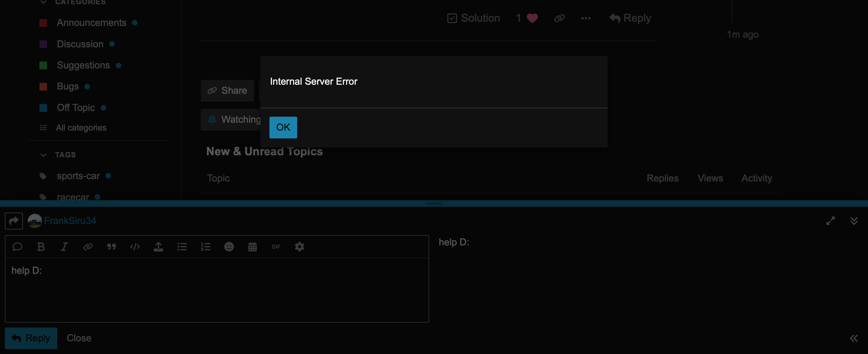
Task: Toggle the heart like on the post
Action: click(x=532, y=18)
